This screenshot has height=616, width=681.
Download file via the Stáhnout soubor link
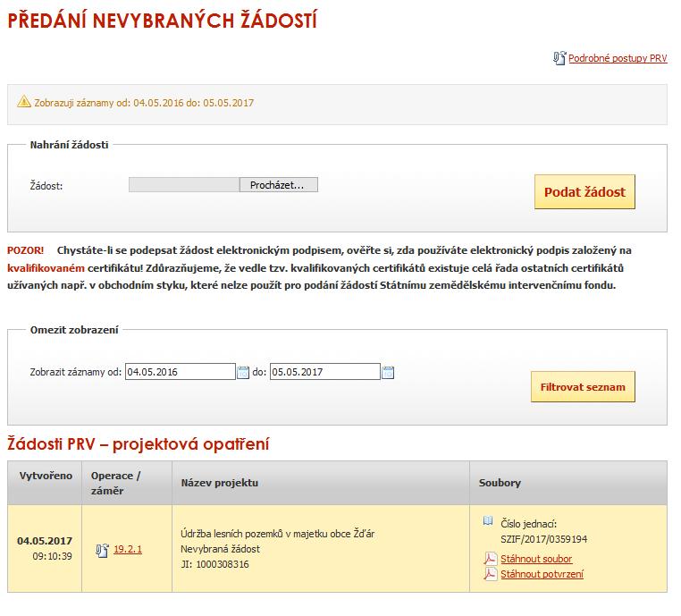pos(536,559)
